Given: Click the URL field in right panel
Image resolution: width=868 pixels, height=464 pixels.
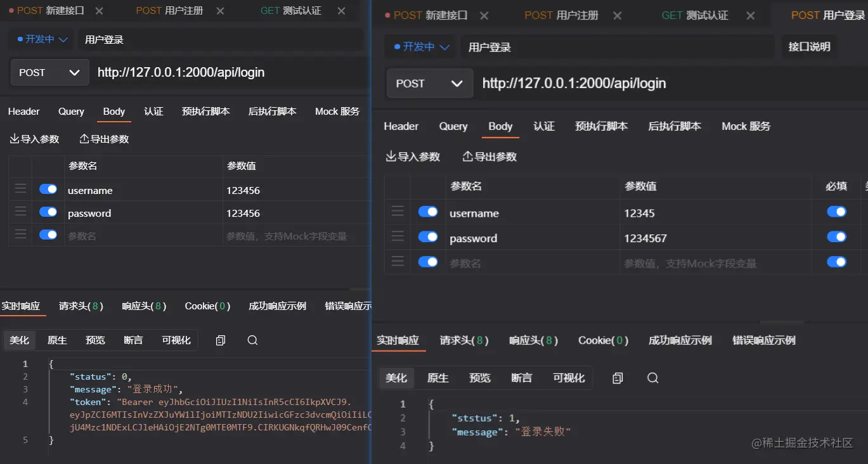Looking at the screenshot, I should coord(672,84).
